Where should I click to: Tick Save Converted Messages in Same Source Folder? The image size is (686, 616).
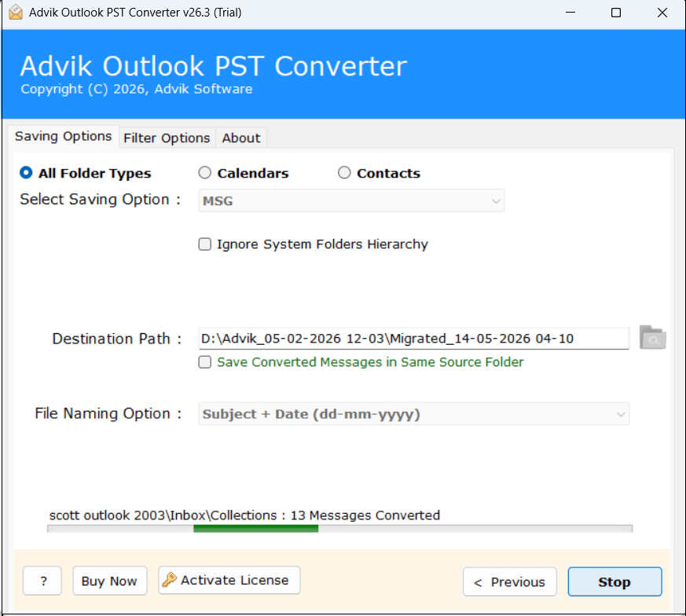point(205,362)
